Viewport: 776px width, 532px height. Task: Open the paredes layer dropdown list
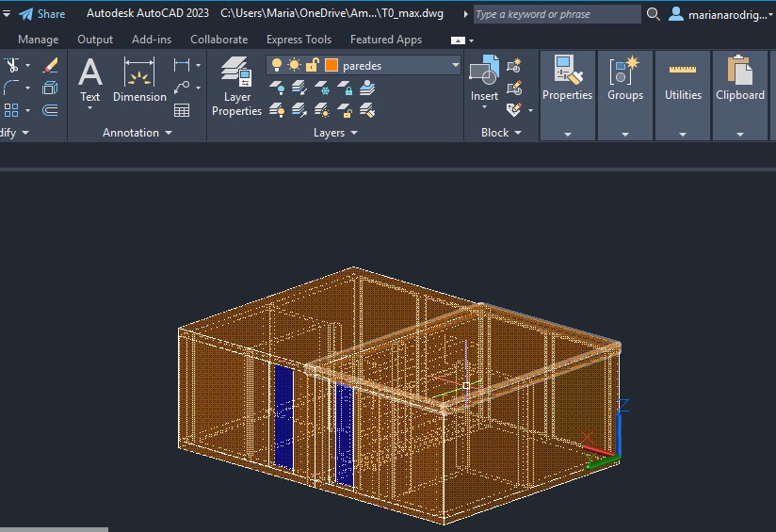click(x=456, y=65)
